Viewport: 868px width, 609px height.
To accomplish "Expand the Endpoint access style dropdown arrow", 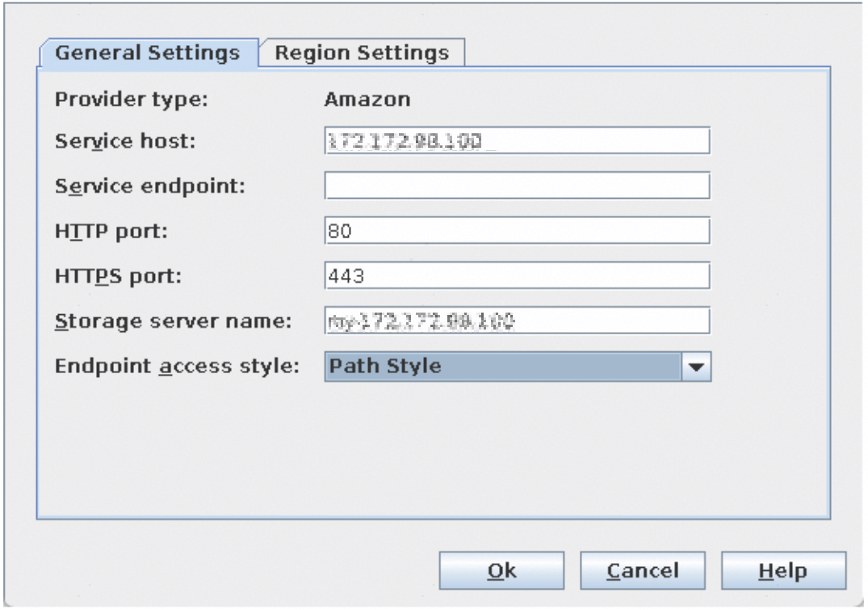I will tap(695, 367).
